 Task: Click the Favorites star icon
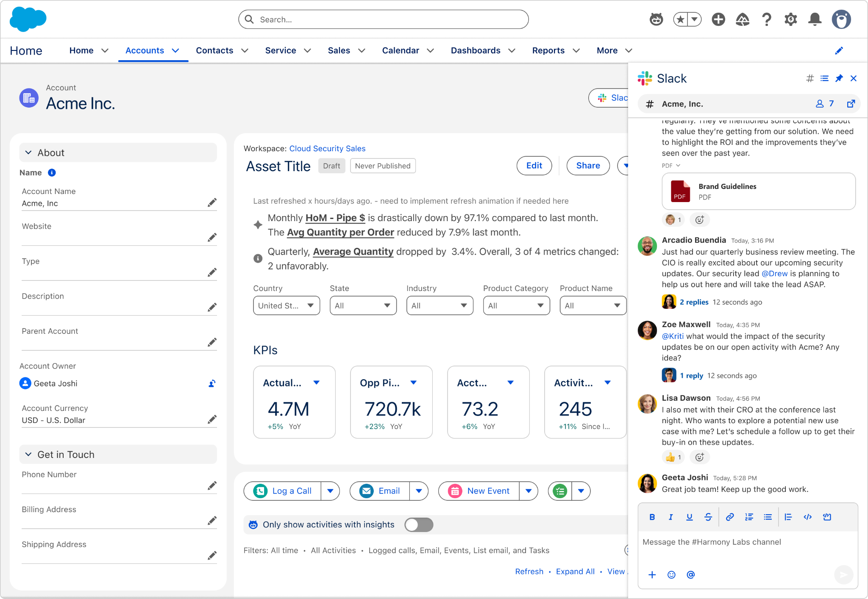[680, 19]
